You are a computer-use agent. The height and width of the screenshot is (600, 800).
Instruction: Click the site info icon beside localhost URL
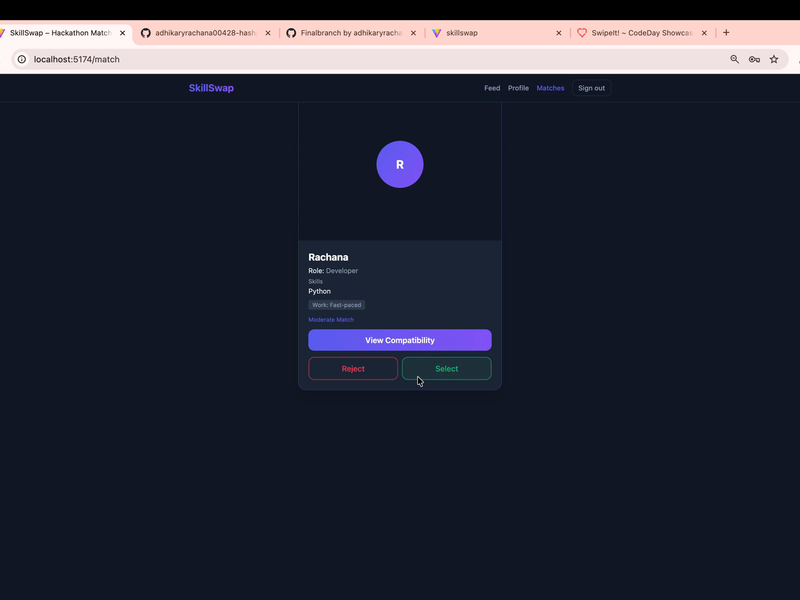point(22,59)
